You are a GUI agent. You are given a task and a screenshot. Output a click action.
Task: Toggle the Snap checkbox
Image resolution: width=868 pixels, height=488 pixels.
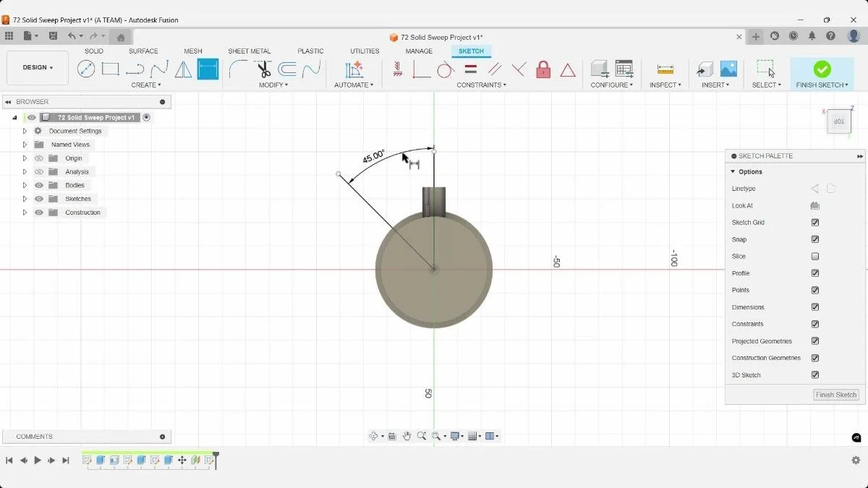tap(815, 239)
